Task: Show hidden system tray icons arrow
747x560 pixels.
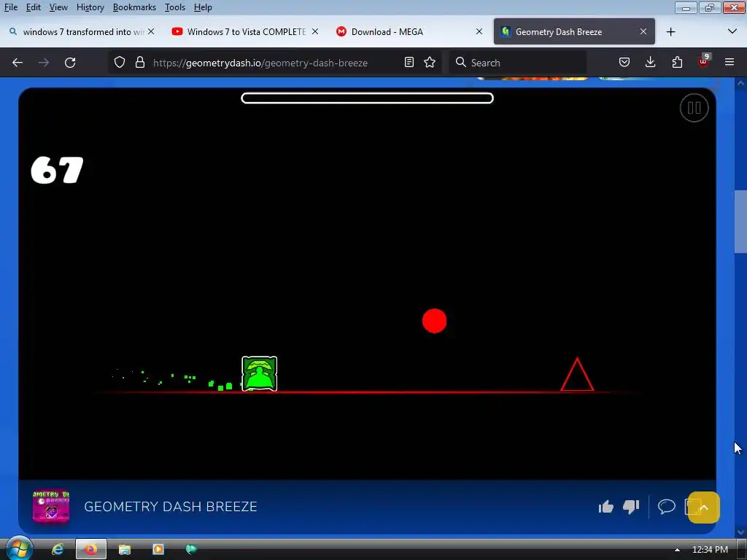Action: tap(677, 550)
